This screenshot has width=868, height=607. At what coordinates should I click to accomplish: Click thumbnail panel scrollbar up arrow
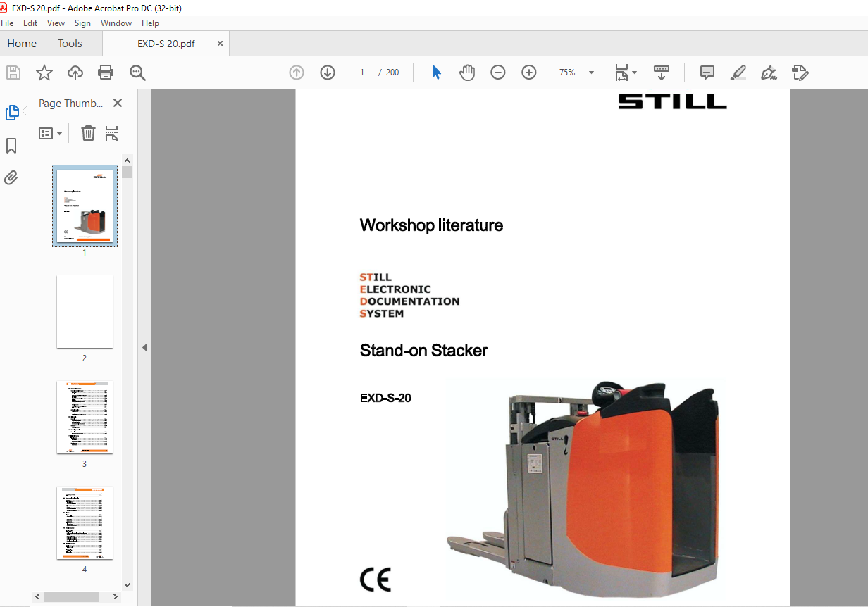pos(127,160)
